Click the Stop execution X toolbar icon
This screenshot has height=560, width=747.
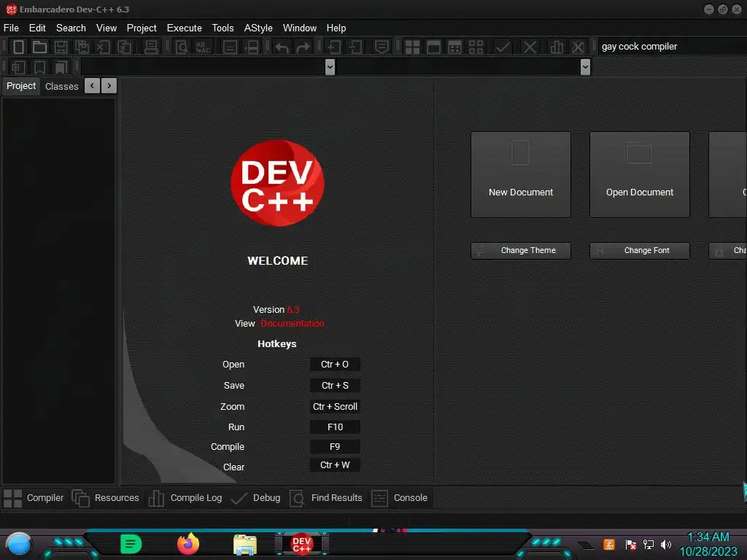tap(530, 47)
